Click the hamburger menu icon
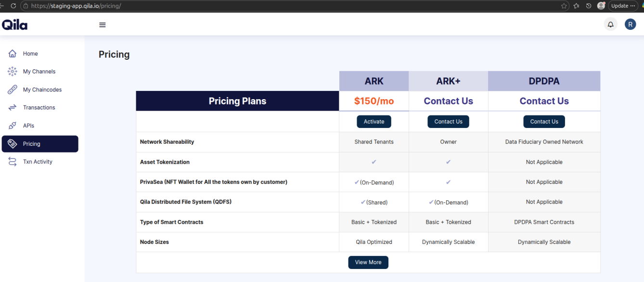Screen dimensions: 644x282 [x=102, y=25]
